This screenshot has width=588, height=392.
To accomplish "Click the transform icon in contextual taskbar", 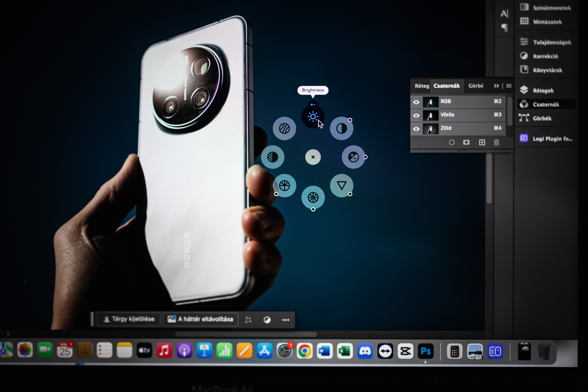I will [248, 320].
